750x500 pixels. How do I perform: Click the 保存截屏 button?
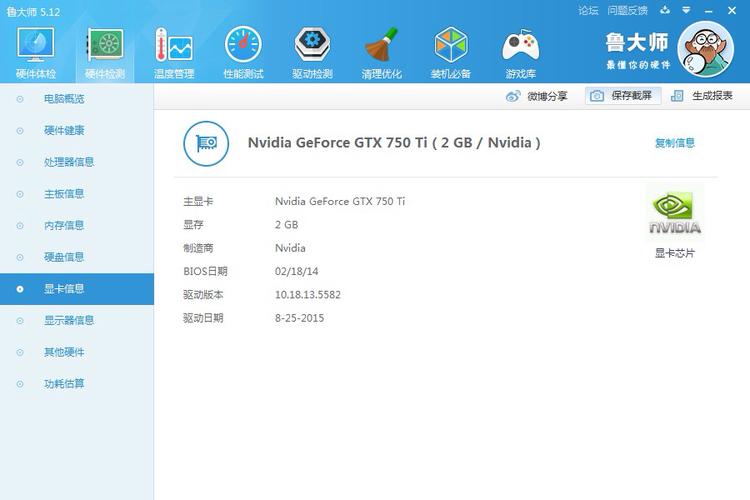coord(623,96)
